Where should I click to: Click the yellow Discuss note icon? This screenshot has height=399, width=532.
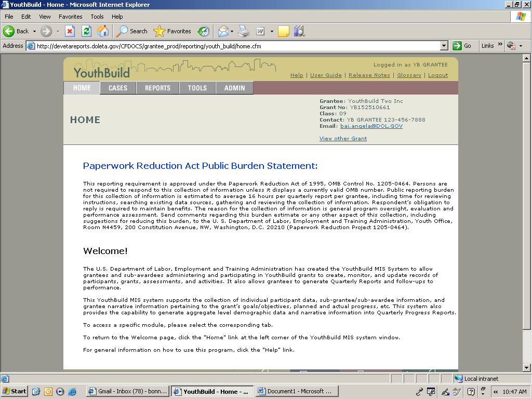pos(284,31)
